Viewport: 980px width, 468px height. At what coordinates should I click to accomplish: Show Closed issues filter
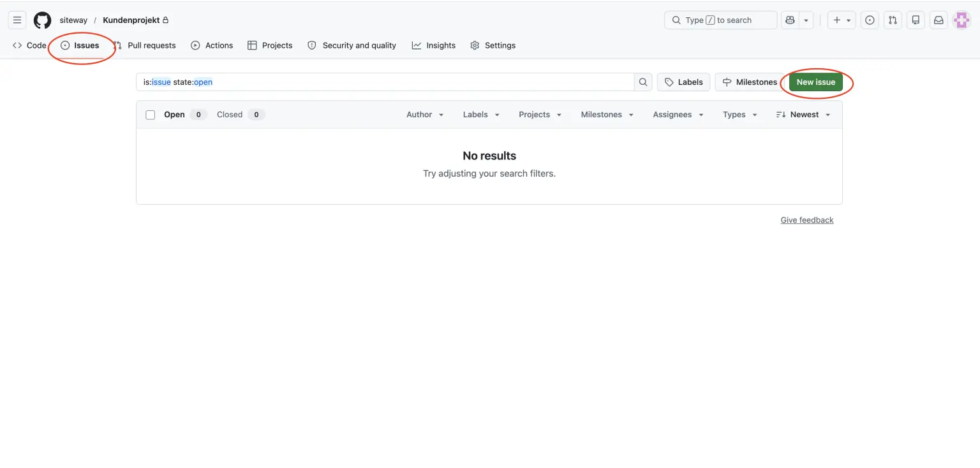(241, 115)
